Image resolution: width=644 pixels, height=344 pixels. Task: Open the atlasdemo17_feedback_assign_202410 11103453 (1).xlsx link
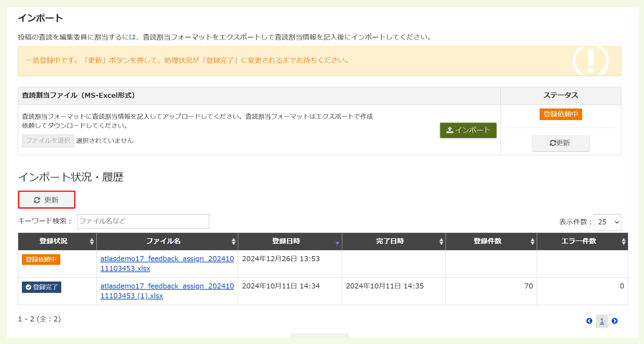tap(167, 291)
